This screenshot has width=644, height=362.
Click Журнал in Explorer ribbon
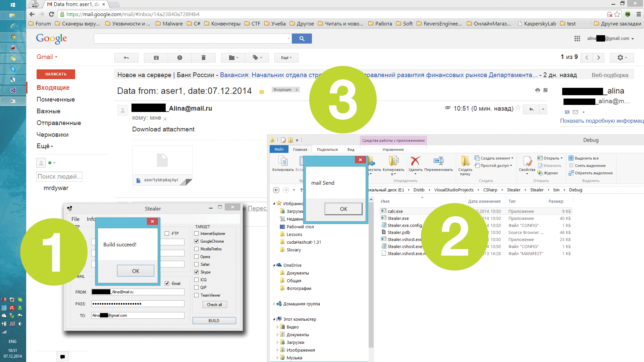point(548,173)
